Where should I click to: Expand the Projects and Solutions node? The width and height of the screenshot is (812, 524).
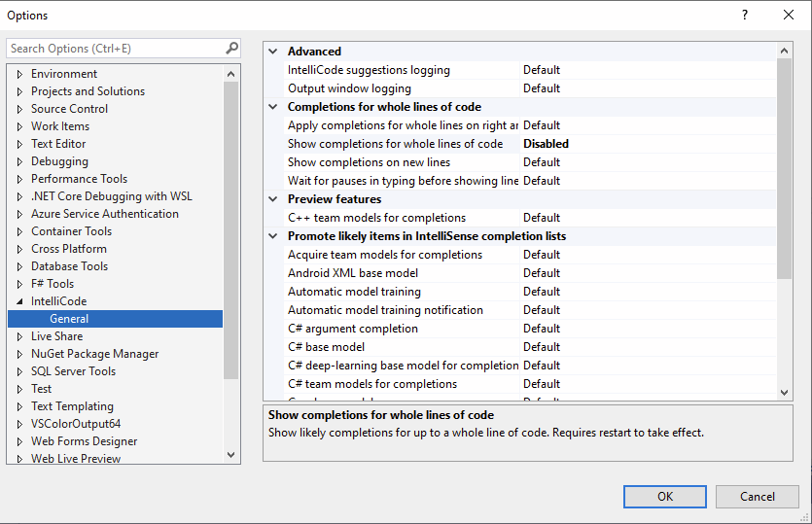(19, 91)
